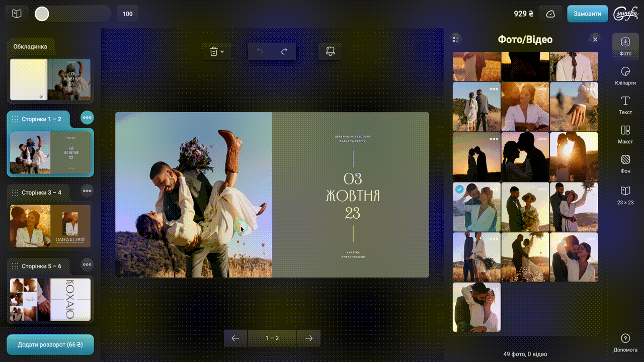Screen dimensions: 644x362
Task: Select the Обкладинка cover tab
Action: pyautogui.click(x=30, y=46)
